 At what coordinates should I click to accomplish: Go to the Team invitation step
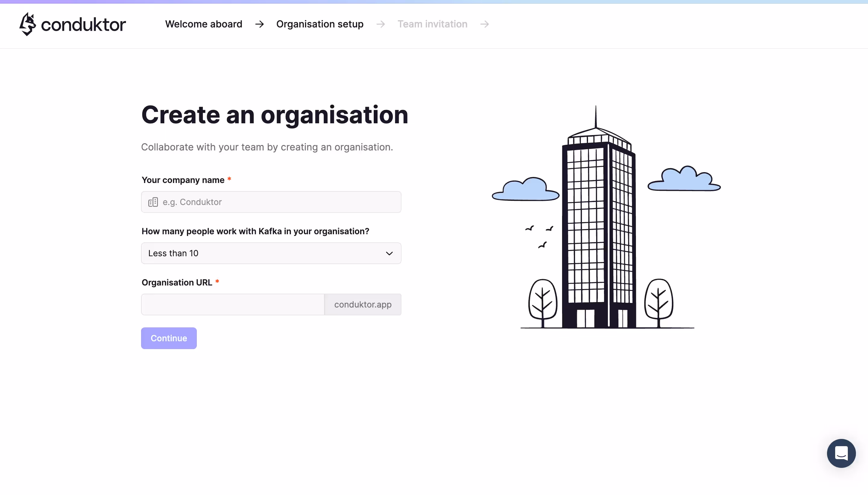(432, 24)
